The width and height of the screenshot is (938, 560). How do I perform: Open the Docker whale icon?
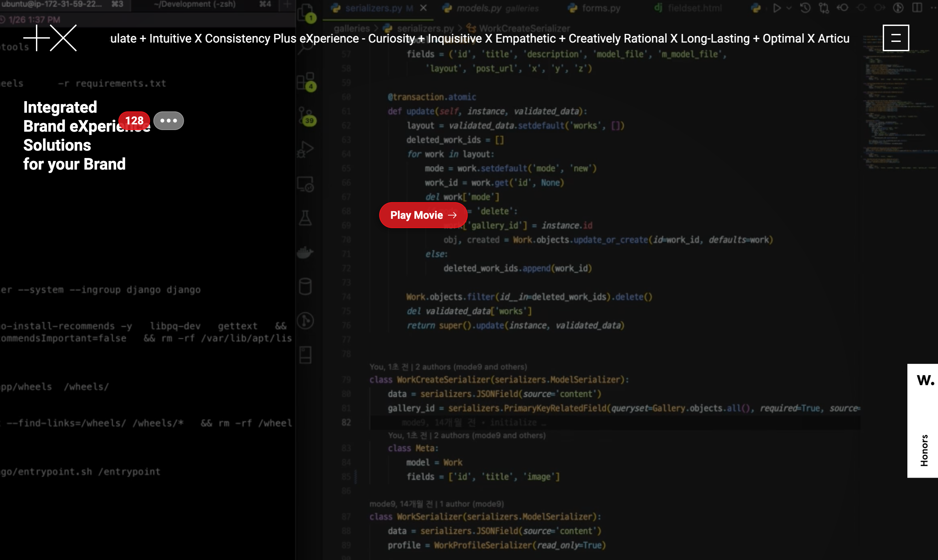[x=305, y=252]
